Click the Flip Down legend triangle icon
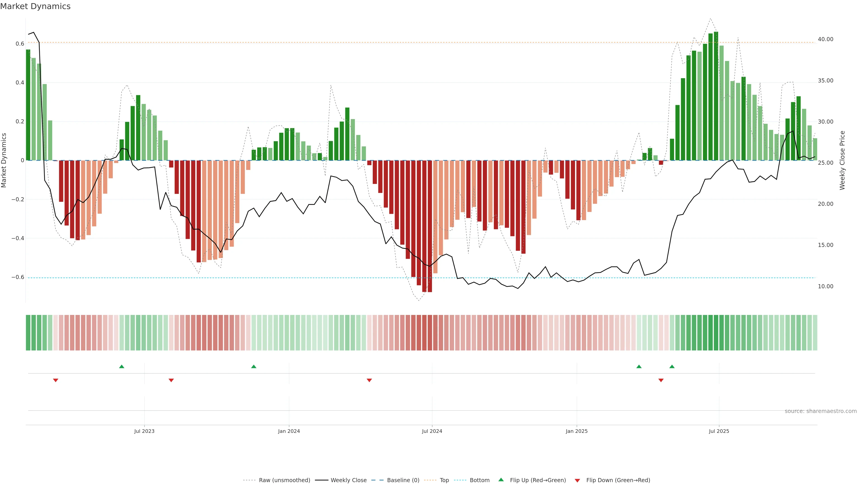 coord(577,480)
